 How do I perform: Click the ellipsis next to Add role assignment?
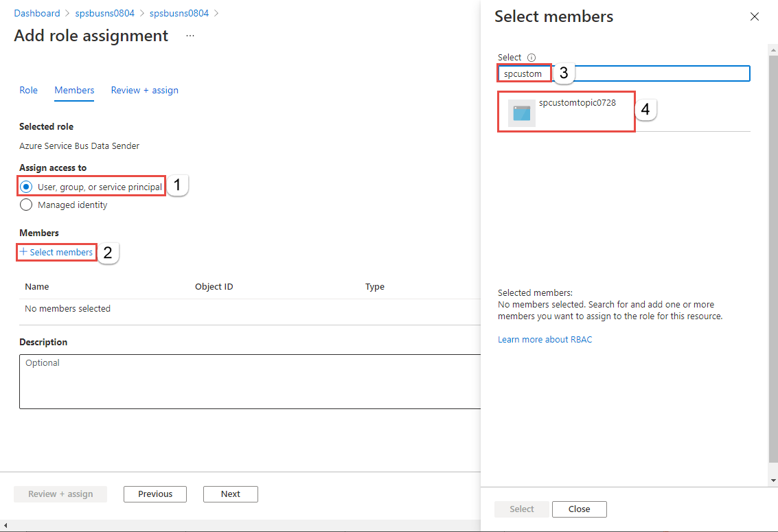[190, 36]
